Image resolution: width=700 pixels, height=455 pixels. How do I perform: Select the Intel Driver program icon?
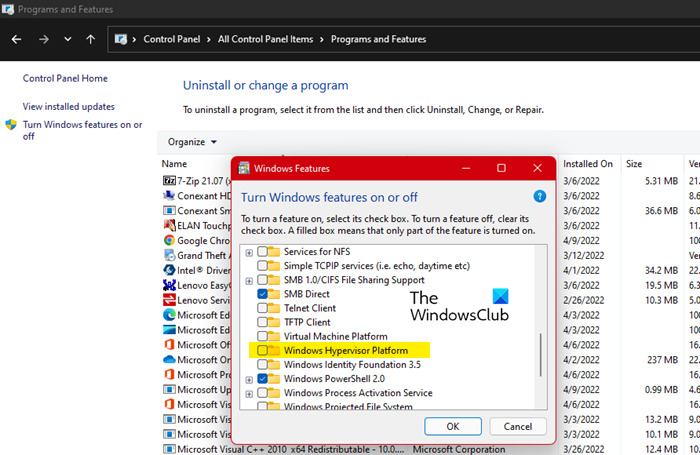(x=169, y=270)
